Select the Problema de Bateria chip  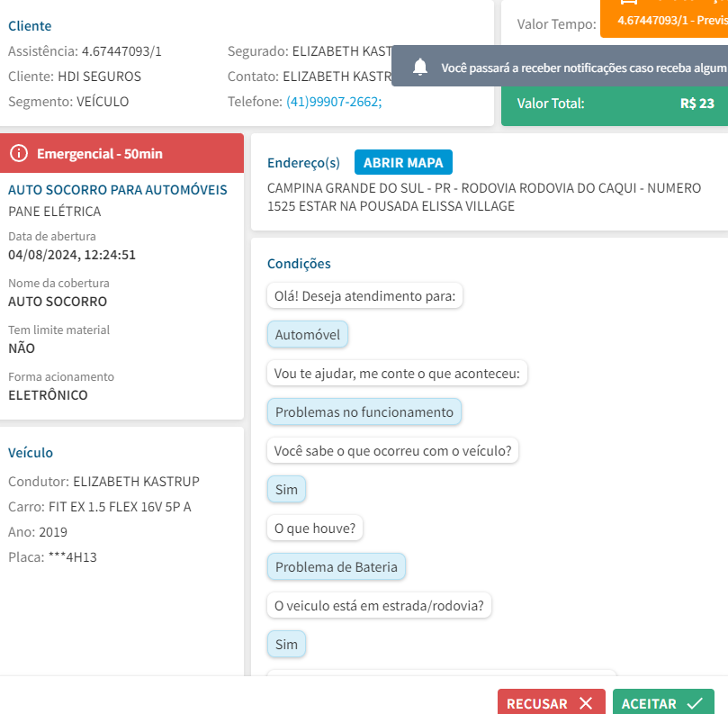click(337, 566)
